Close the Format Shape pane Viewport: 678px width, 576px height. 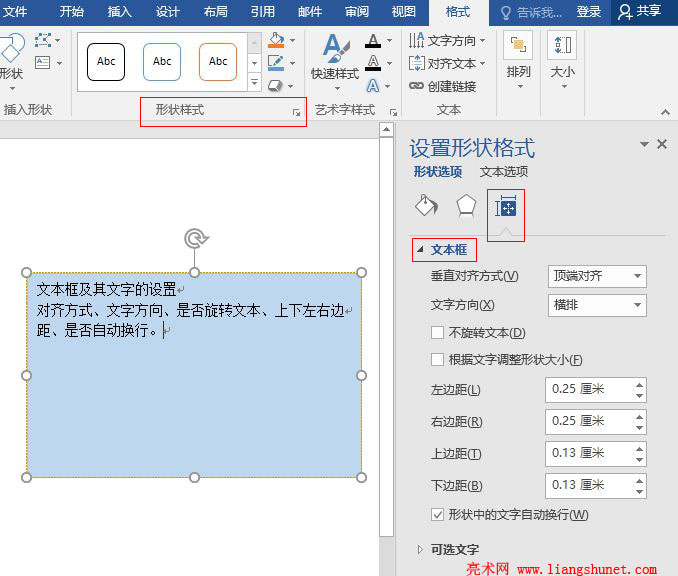click(x=662, y=144)
